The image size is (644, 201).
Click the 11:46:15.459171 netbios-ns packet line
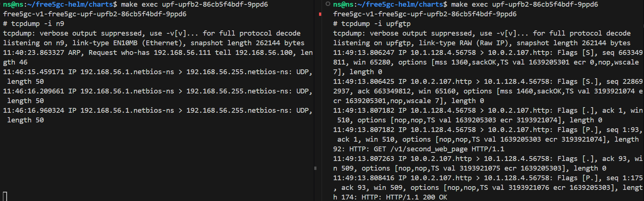(158, 77)
